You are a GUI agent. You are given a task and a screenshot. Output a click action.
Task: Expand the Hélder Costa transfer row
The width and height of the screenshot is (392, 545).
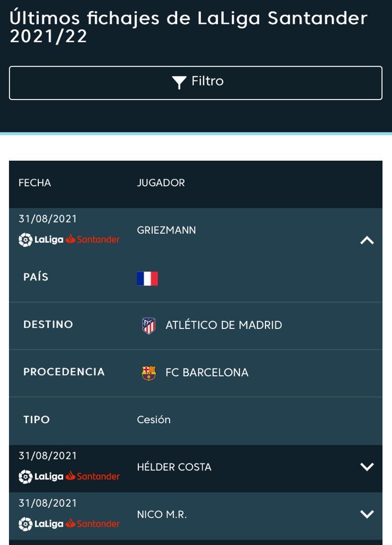point(367,467)
